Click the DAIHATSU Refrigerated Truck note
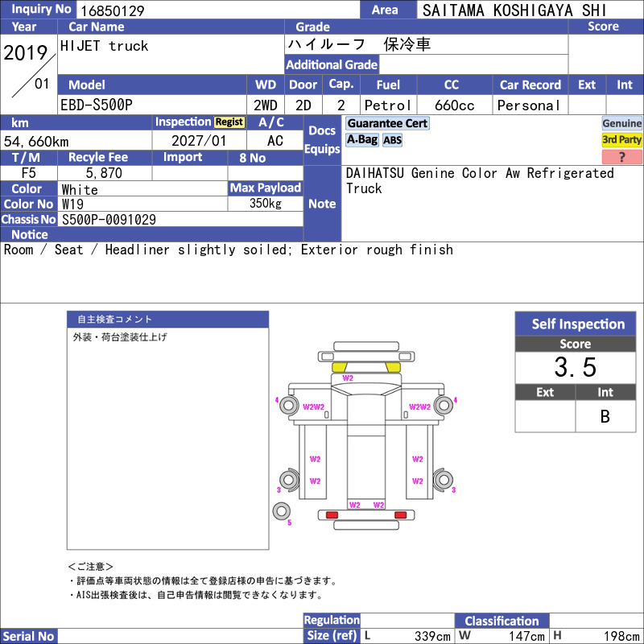The width and height of the screenshot is (644, 644). point(480,180)
